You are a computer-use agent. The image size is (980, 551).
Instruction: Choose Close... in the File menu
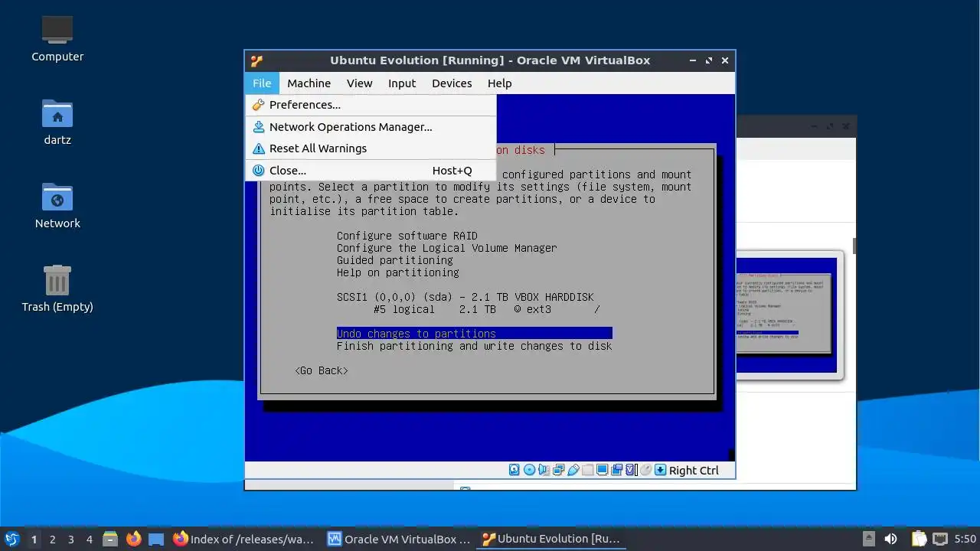371,171
